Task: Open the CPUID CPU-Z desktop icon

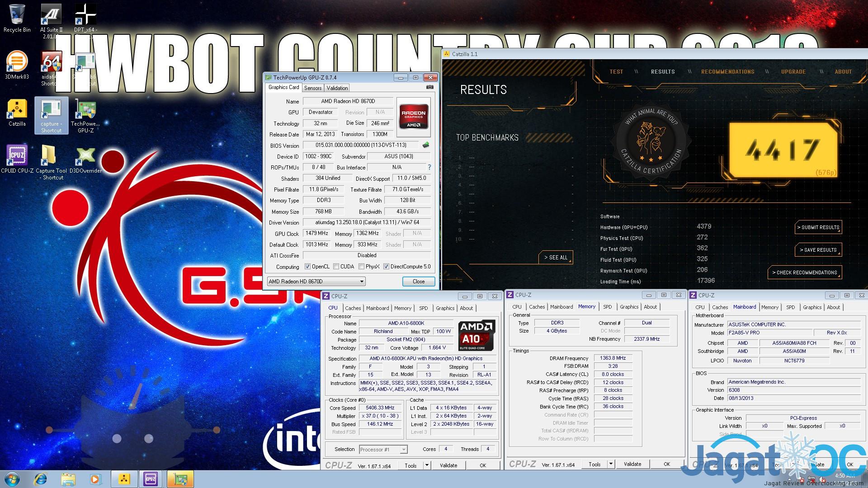Action: coord(17,159)
